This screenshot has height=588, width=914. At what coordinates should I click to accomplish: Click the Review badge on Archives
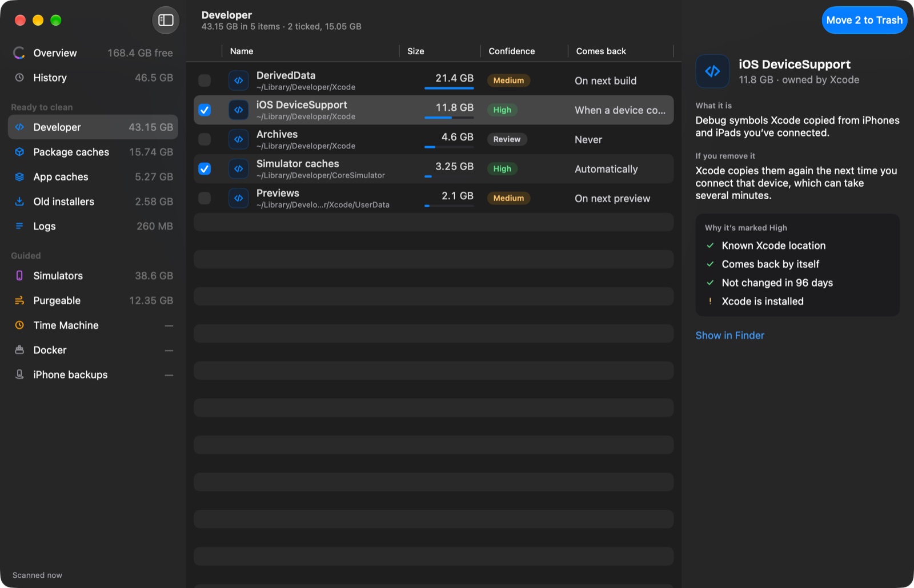507,139
